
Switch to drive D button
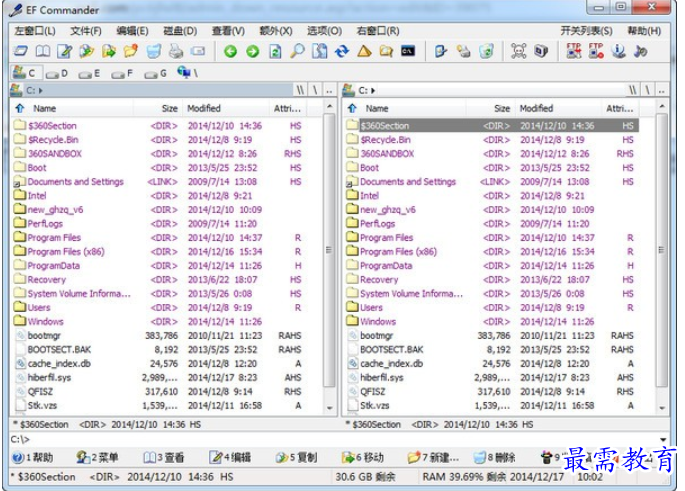(57, 73)
